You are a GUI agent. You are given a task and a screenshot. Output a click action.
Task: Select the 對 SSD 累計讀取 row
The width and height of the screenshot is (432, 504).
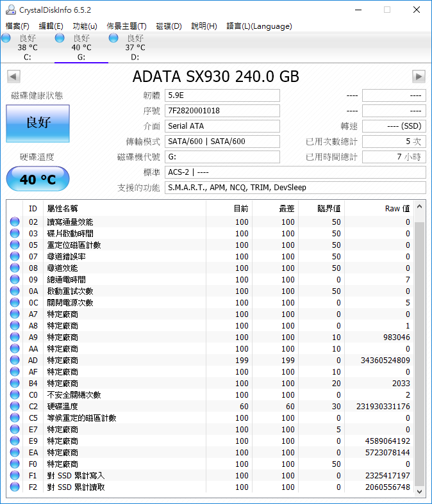tap(210, 487)
